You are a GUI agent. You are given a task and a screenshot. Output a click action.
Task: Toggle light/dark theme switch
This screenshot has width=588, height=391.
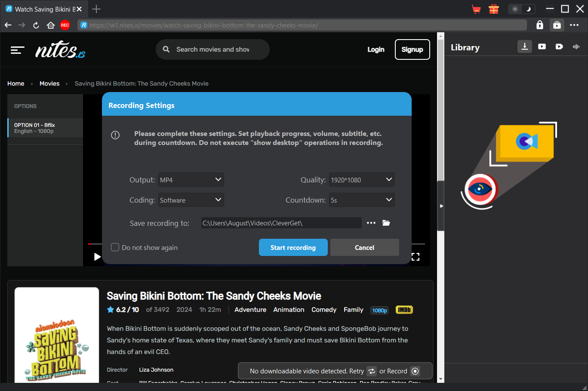coord(521,9)
